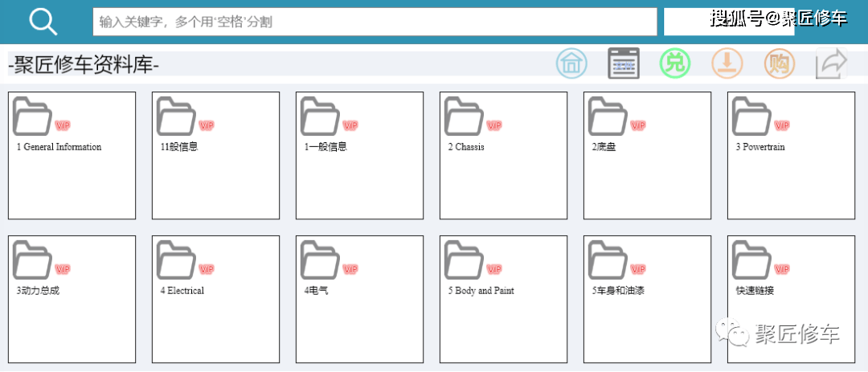Click the orange 购 purchase icon

pyautogui.click(x=780, y=63)
